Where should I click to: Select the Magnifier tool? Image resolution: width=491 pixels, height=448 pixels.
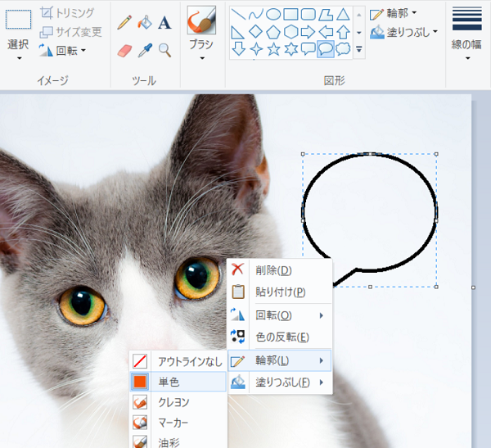(x=164, y=50)
